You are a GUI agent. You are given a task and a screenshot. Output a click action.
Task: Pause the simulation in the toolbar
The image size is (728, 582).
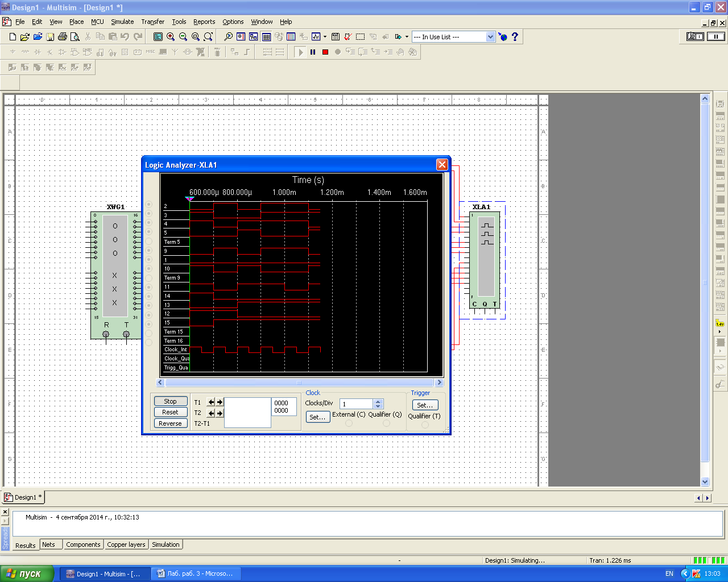coord(313,52)
